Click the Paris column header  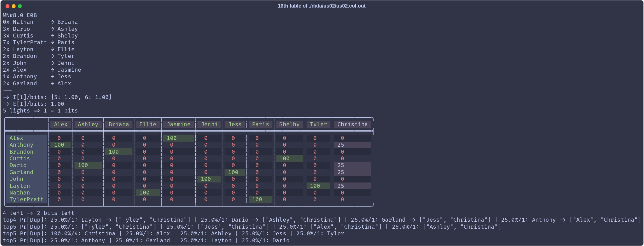tap(260, 124)
